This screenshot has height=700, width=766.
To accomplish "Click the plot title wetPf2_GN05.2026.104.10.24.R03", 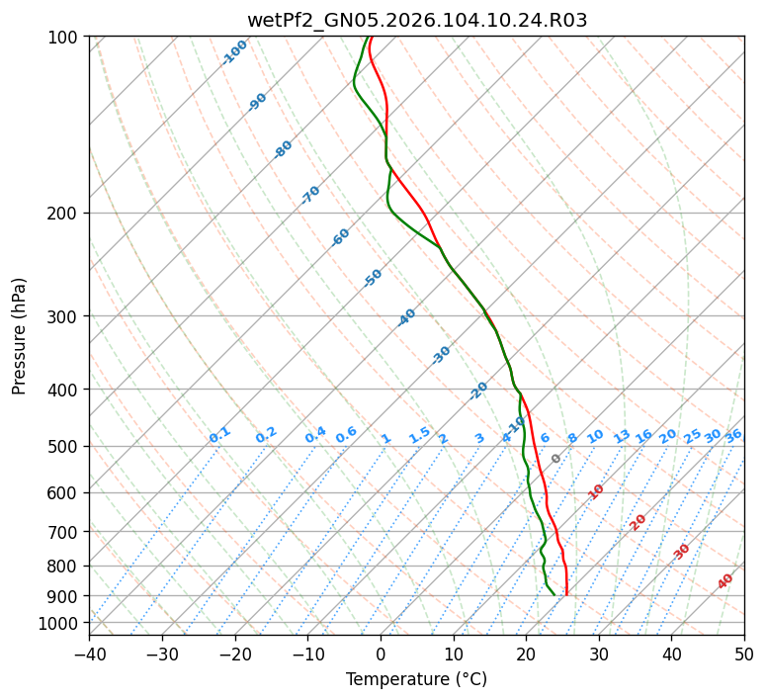I will tap(416, 20).
